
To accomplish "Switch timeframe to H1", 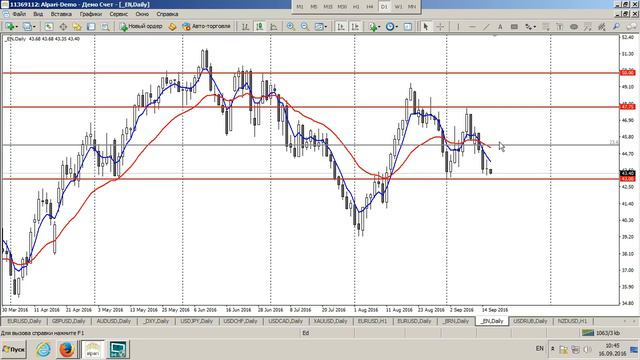I will (356, 7).
